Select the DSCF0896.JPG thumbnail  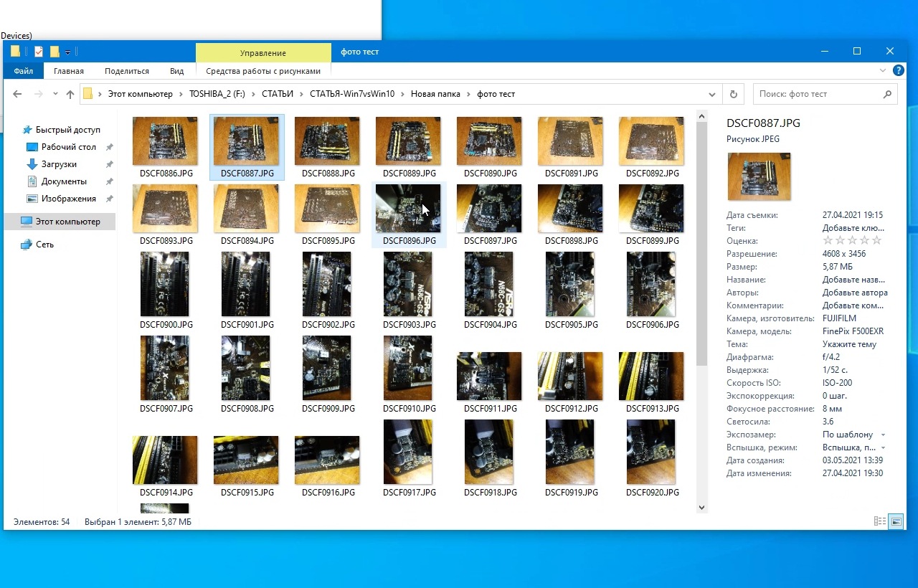pos(408,209)
